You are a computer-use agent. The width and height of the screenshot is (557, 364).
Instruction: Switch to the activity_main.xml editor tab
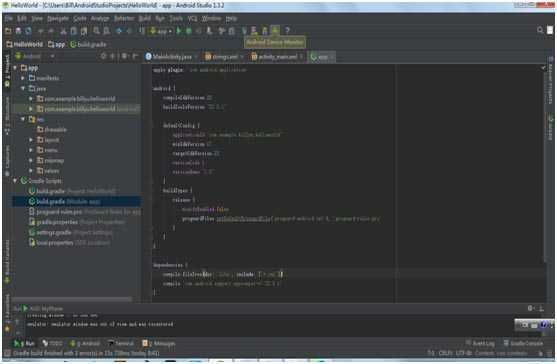pyautogui.click(x=276, y=56)
